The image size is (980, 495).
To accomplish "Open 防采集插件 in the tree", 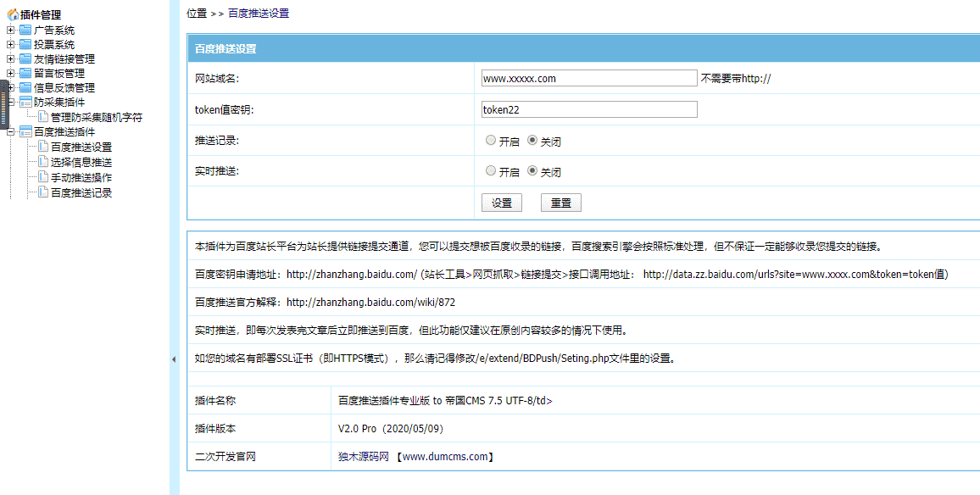I will (x=59, y=102).
